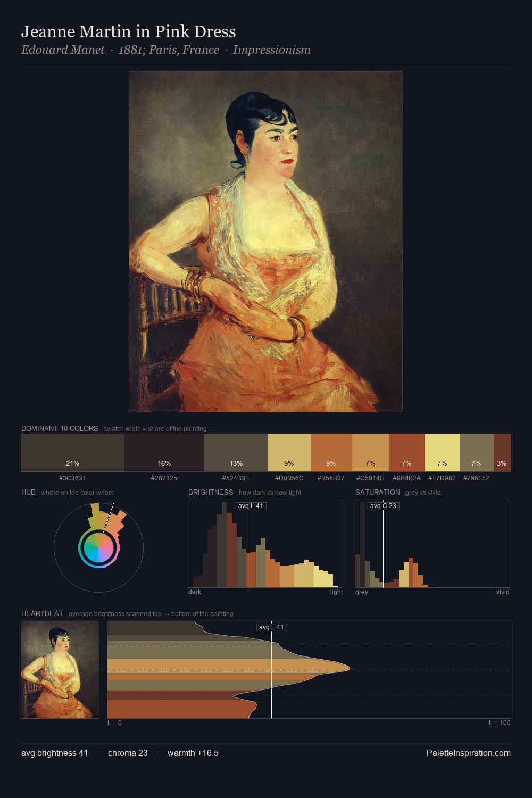Viewport: 532px width, 798px height.
Task: Click the hex label #524B3E
Action: (x=236, y=478)
